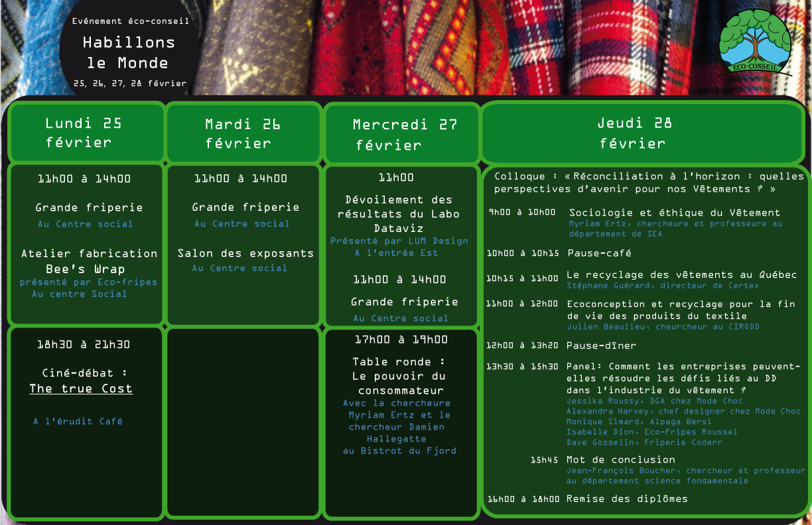Select Atelier fabrication Bee's Wrap event
This screenshot has width=812, height=525.
(90, 261)
